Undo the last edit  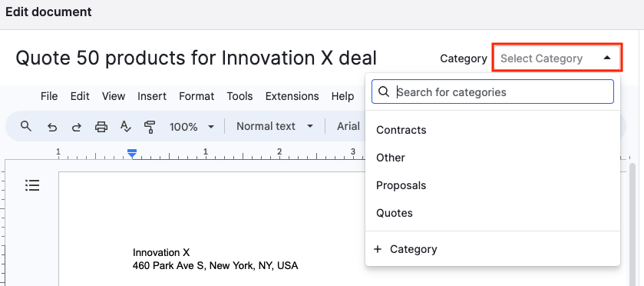point(51,127)
